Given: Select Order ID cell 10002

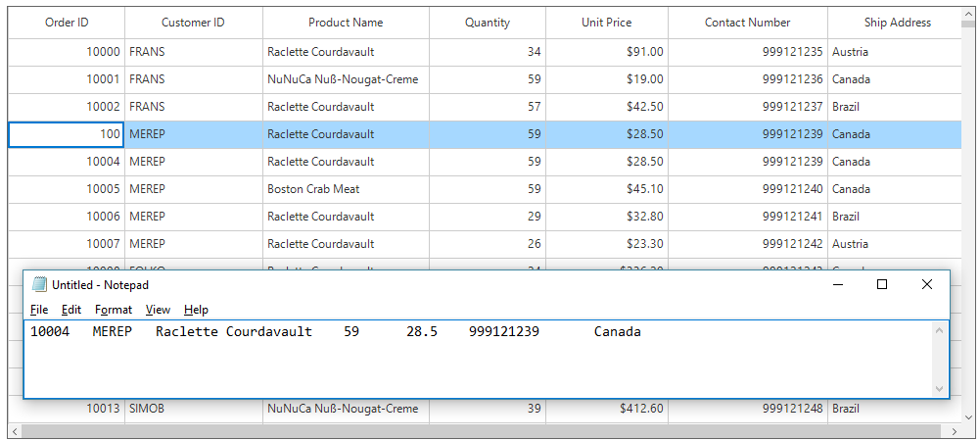Looking at the screenshot, I should click(67, 107).
